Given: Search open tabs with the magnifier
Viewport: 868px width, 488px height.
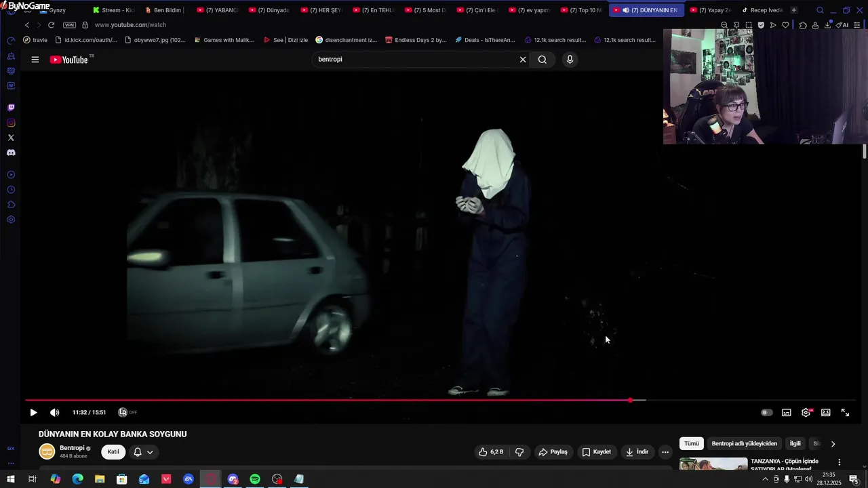Looking at the screenshot, I should click(820, 10).
